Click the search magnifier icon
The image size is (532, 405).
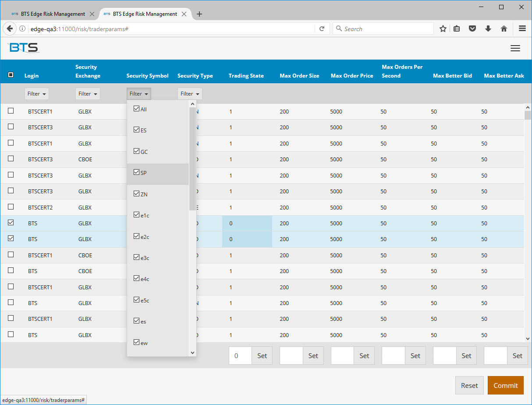[339, 28]
